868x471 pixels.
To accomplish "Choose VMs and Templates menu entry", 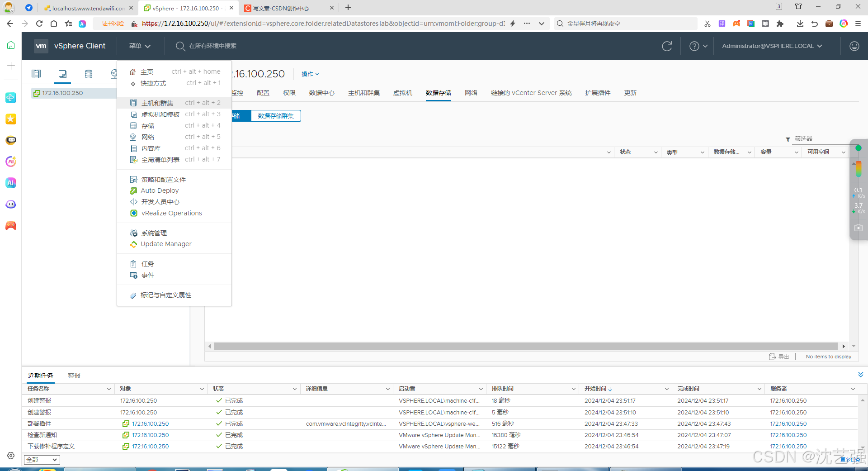I will pos(174,114).
